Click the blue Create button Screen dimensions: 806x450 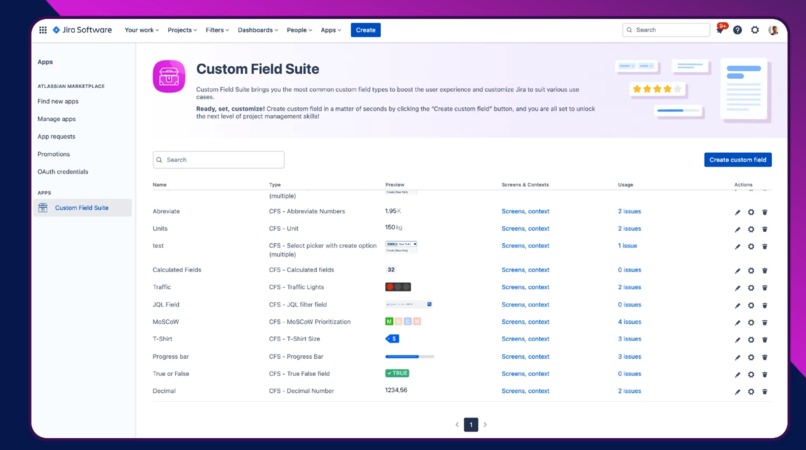[365, 30]
